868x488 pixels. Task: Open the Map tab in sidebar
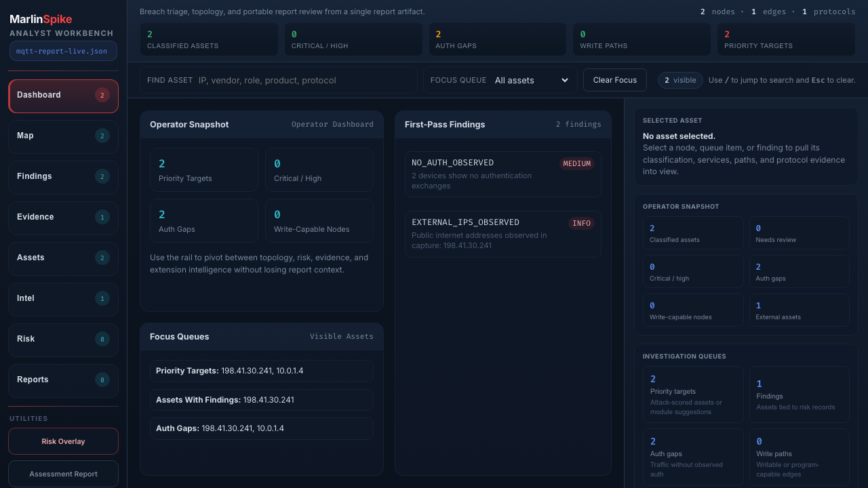pos(63,136)
